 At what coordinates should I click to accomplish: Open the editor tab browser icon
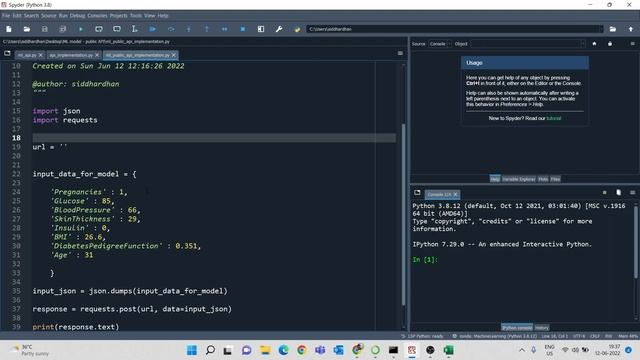click(7, 53)
